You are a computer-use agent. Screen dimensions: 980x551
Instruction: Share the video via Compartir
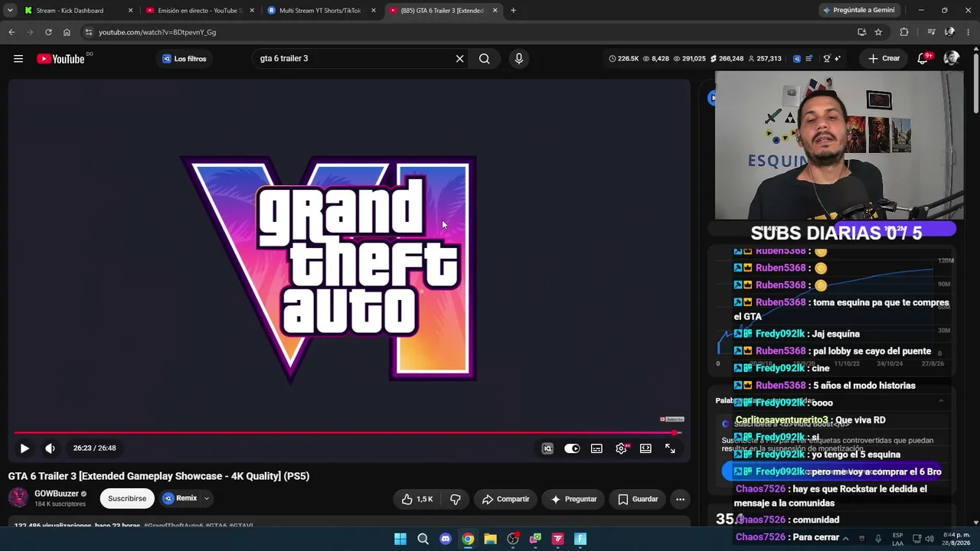click(x=505, y=499)
